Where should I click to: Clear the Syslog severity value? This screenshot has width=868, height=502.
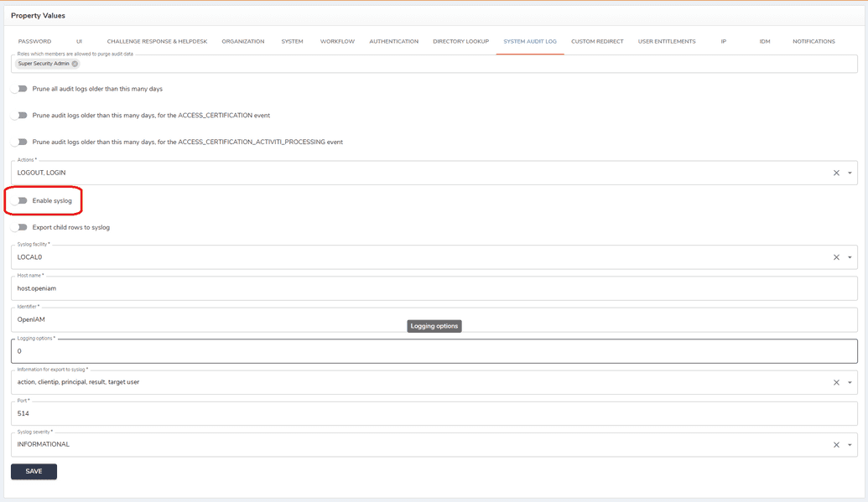click(836, 443)
